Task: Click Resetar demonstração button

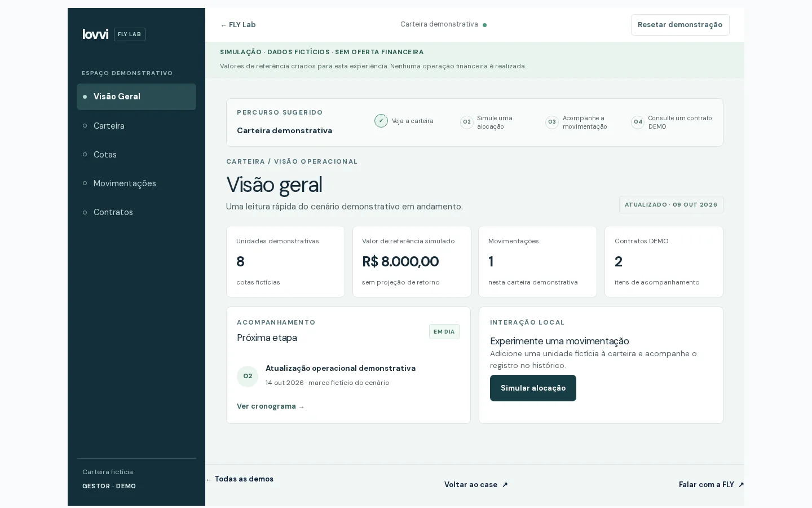Action: tap(680, 25)
